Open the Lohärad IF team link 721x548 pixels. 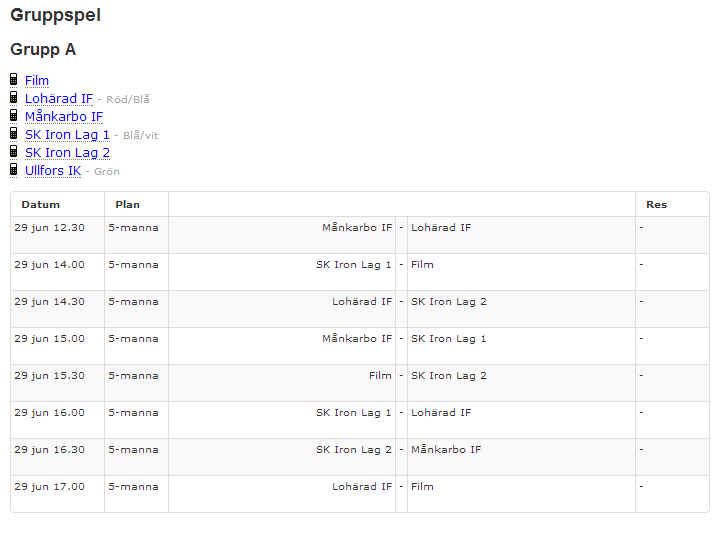[x=59, y=99]
